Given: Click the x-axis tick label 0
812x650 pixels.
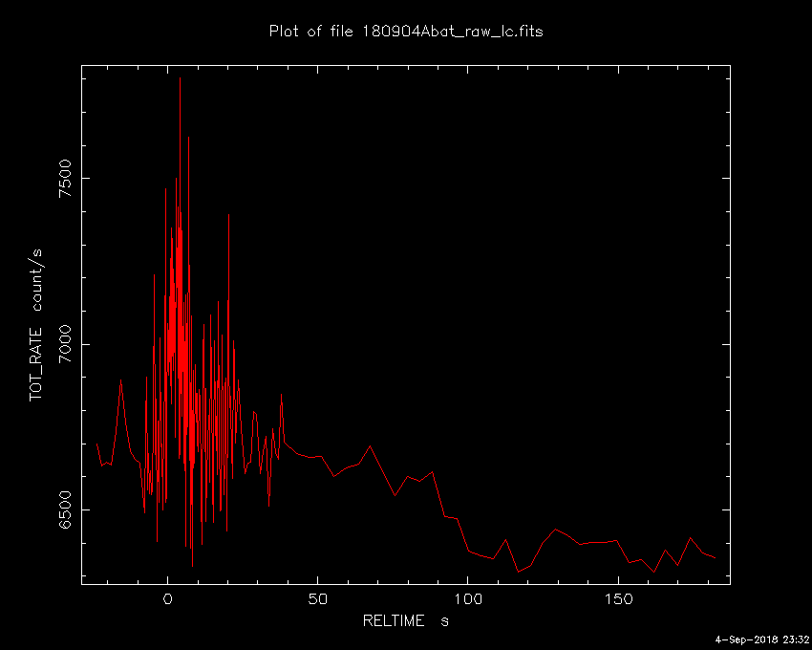Looking at the screenshot, I should (168, 599).
